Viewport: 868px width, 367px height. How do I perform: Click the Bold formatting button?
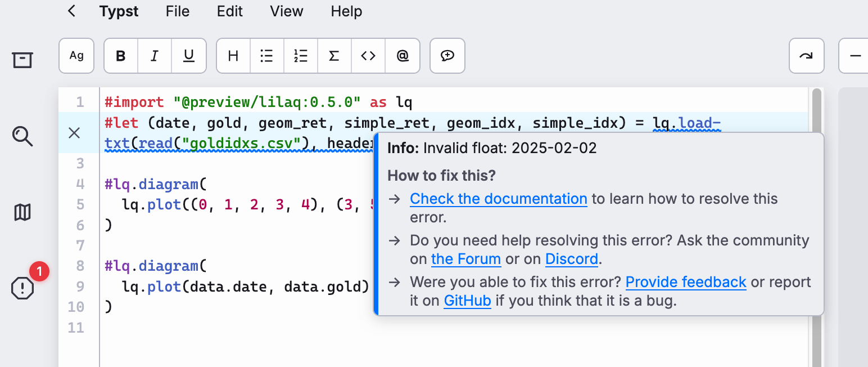(121, 56)
